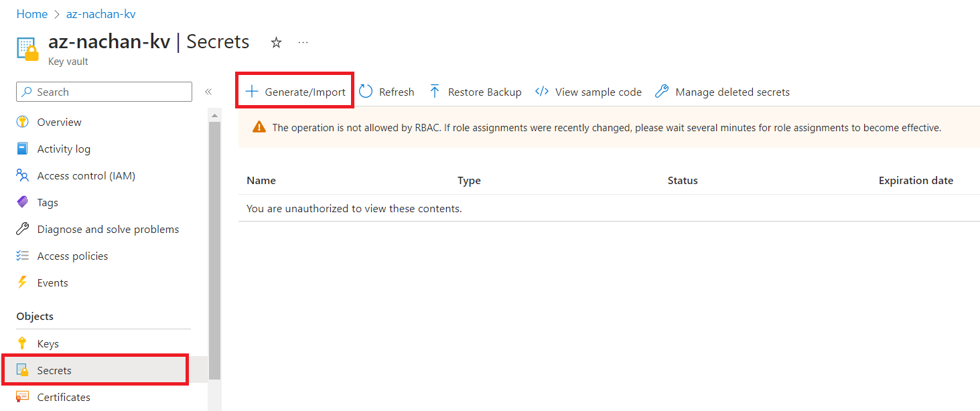Collapse the sidebar with double chevron
Viewport: 980px width, 411px height.
(x=208, y=92)
